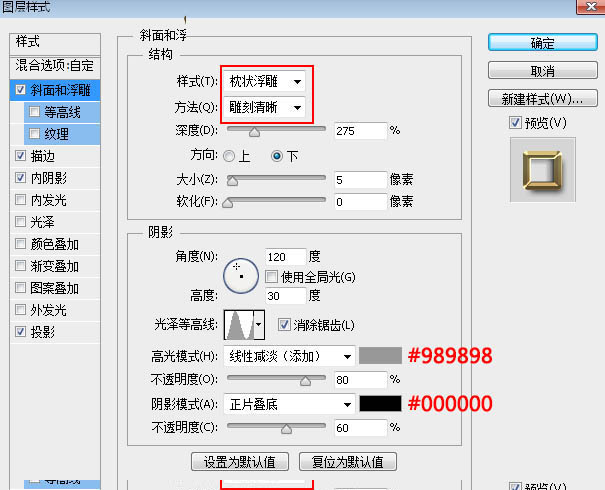Viewport: 605px width, 490px height.
Task: Open 阴影模式 正片叠底 dropdown
Action: [289, 404]
